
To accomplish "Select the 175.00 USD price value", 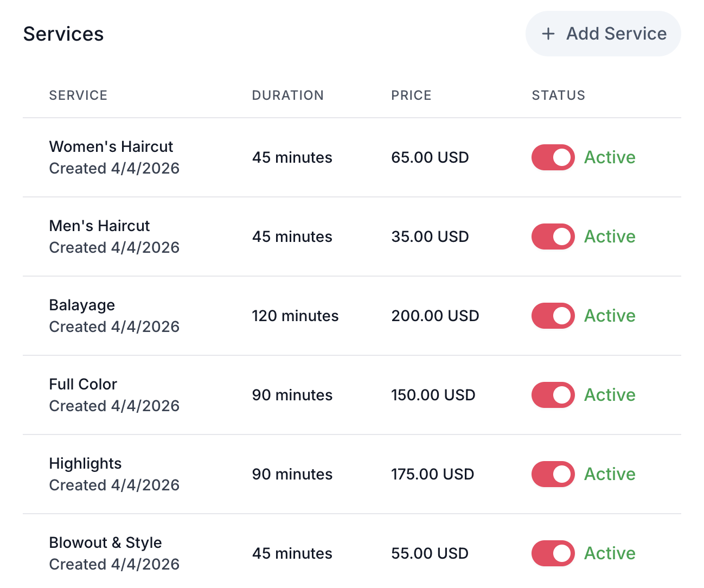I will click(433, 474).
